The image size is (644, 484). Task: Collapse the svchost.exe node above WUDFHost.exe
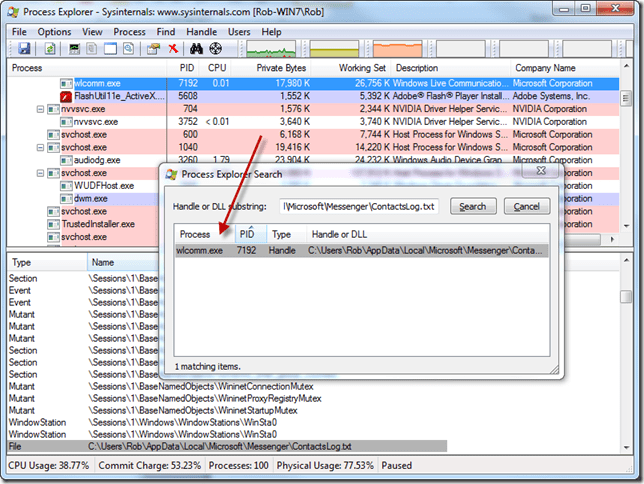point(41,173)
